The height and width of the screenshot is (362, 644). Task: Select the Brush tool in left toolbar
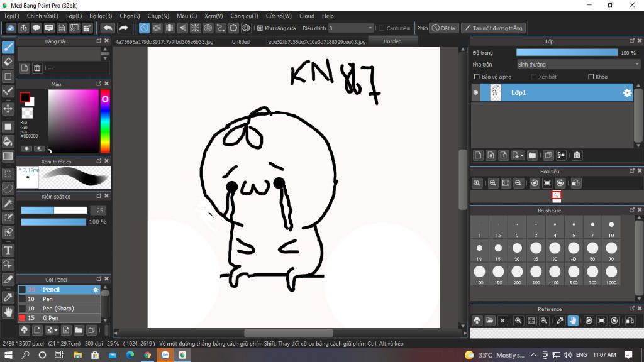tap(8, 47)
